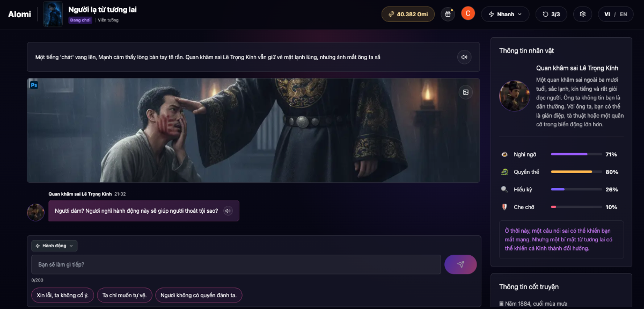Open the image viewer icon on scene picture
Screen dimensions: 644x309
pyautogui.click(x=466, y=92)
